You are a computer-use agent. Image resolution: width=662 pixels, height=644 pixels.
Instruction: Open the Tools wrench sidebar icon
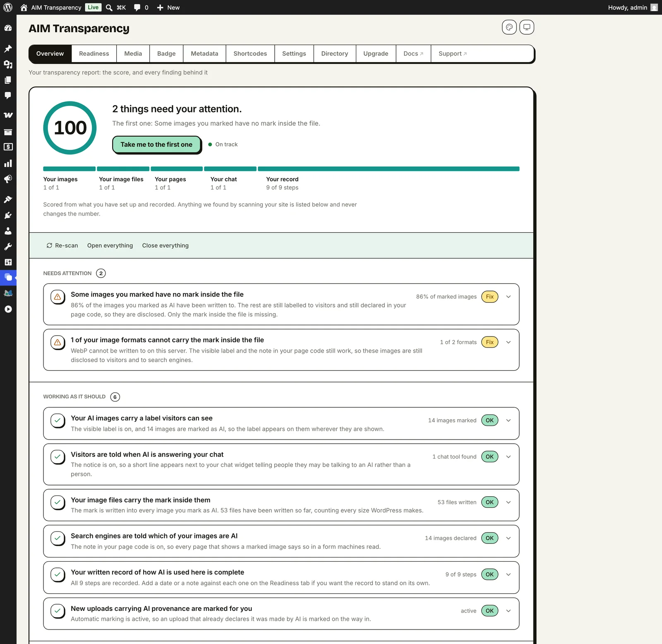point(8,247)
